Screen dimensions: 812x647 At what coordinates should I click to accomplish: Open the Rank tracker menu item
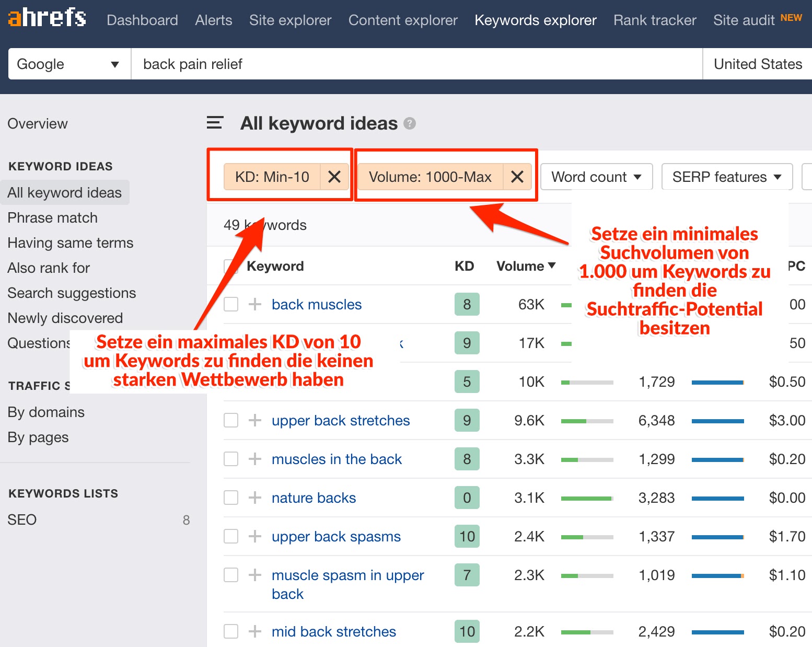point(655,20)
